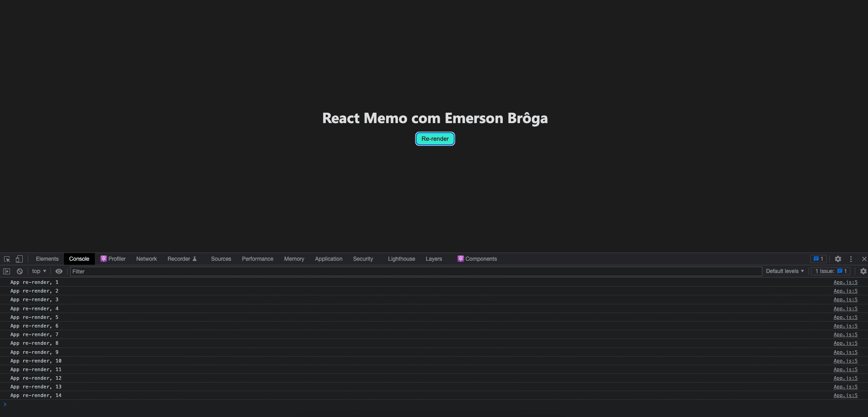Select the Elements panel
This screenshot has height=417, width=868.
coord(47,258)
